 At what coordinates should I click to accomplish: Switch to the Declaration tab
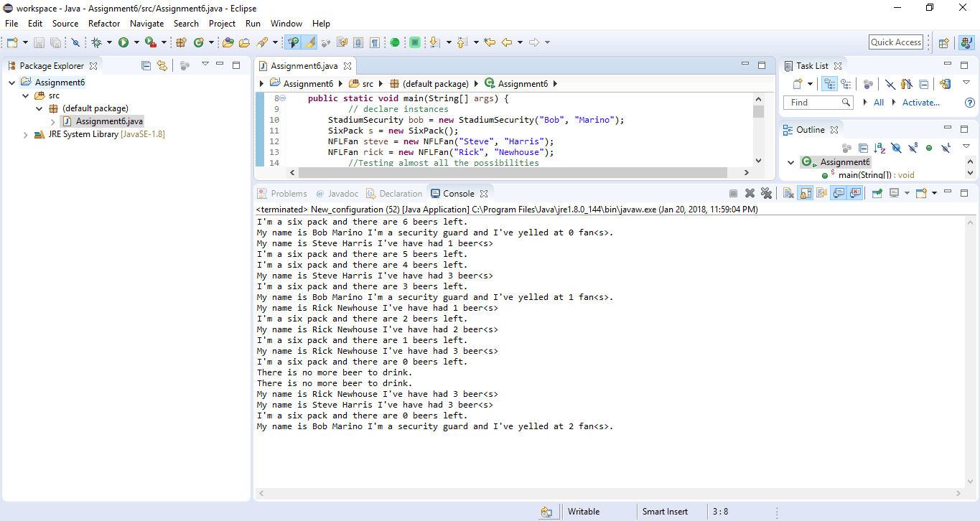[394, 194]
